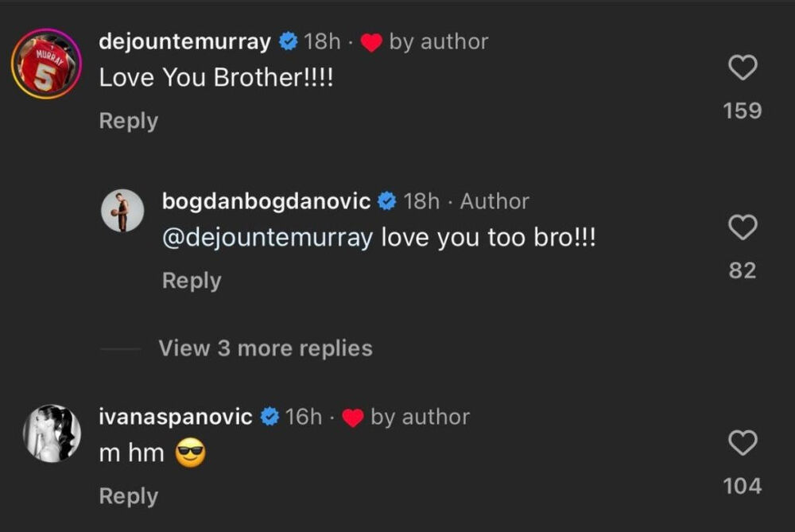Open dejountemurray's profile picture

coord(46,64)
